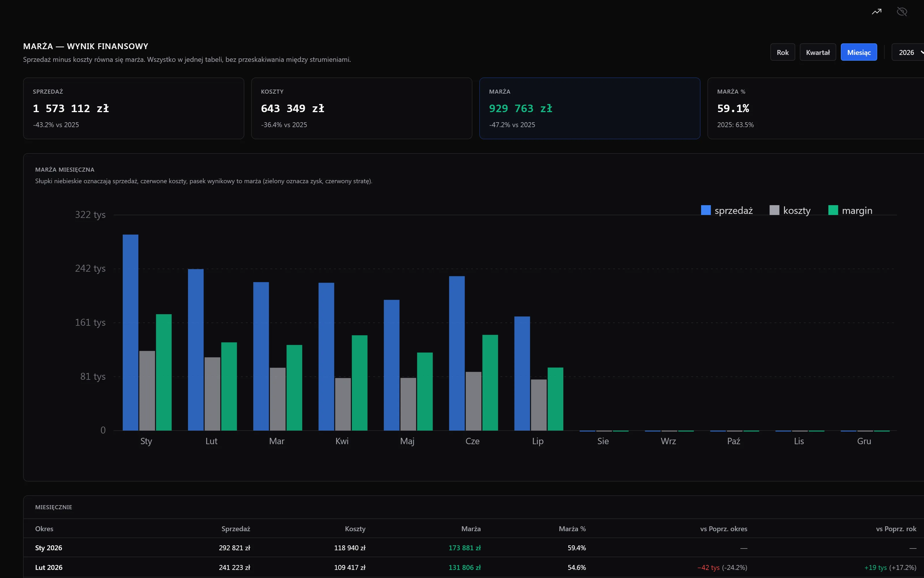The image size is (924, 578).
Task: Click the 929 763 zł margin value
Action: (520, 109)
